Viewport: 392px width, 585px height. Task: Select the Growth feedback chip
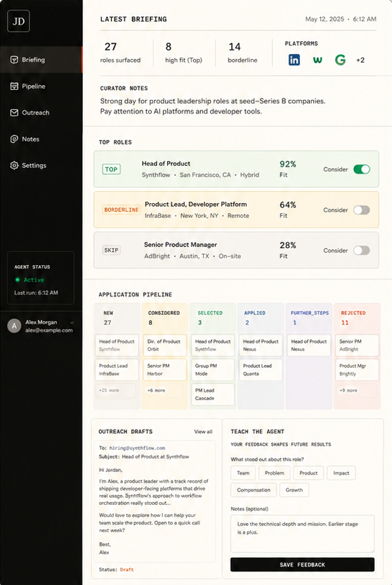pyautogui.click(x=294, y=490)
